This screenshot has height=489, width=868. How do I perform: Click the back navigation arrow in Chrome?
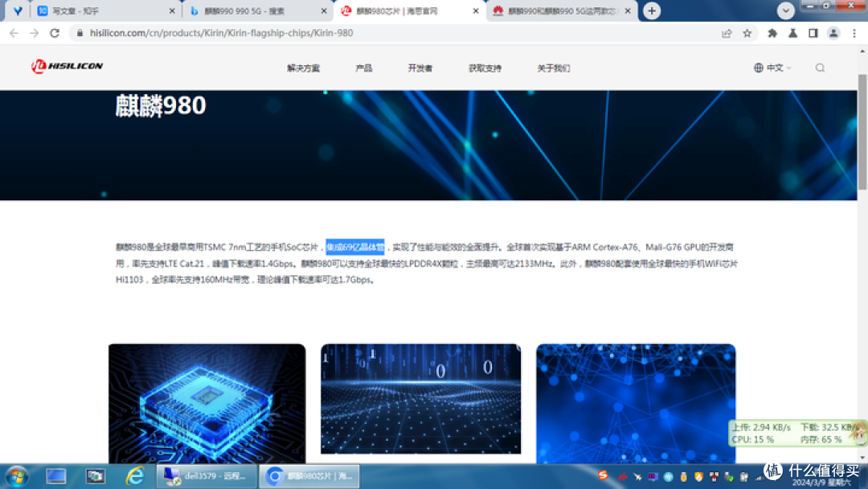click(14, 35)
